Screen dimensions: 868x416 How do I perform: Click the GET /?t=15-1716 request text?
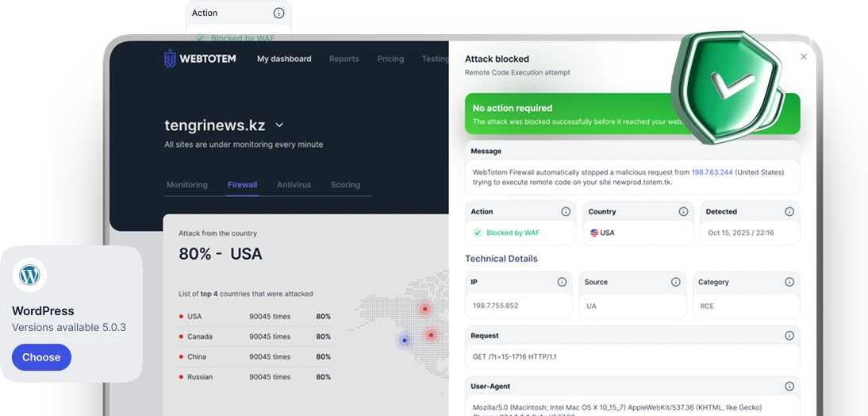(x=514, y=356)
